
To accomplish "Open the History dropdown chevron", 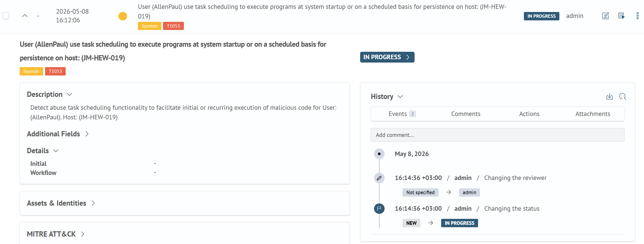I will tap(400, 97).
